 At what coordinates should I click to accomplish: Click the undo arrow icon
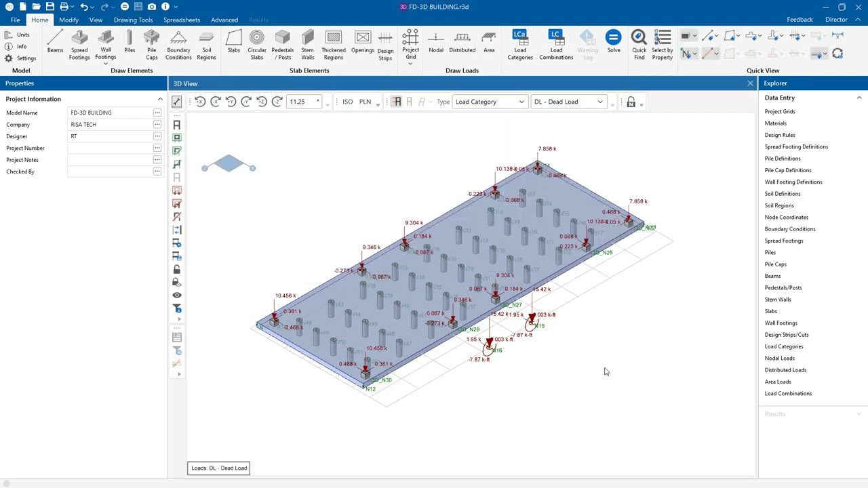(83, 7)
